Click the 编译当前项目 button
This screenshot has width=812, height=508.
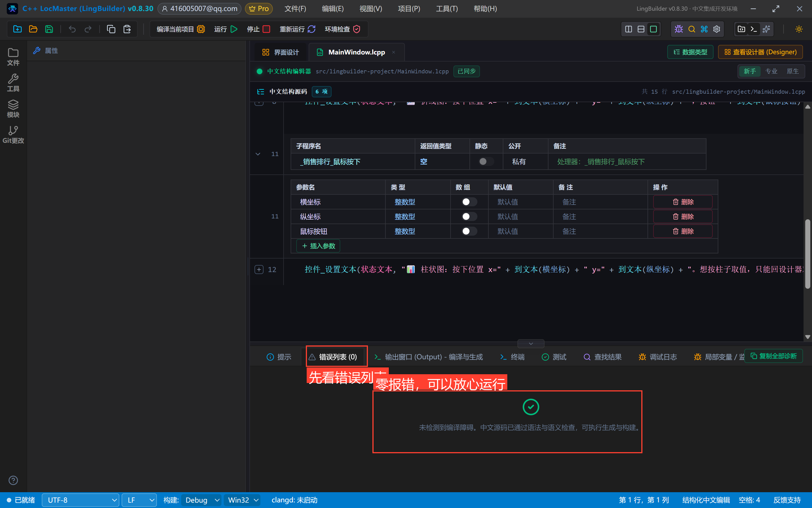pyautogui.click(x=181, y=29)
